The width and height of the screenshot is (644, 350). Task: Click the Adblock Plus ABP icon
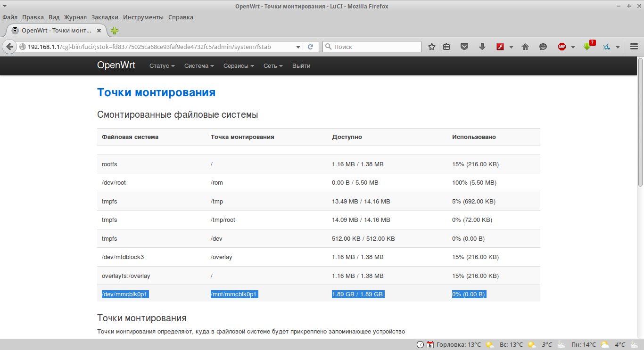[562, 47]
